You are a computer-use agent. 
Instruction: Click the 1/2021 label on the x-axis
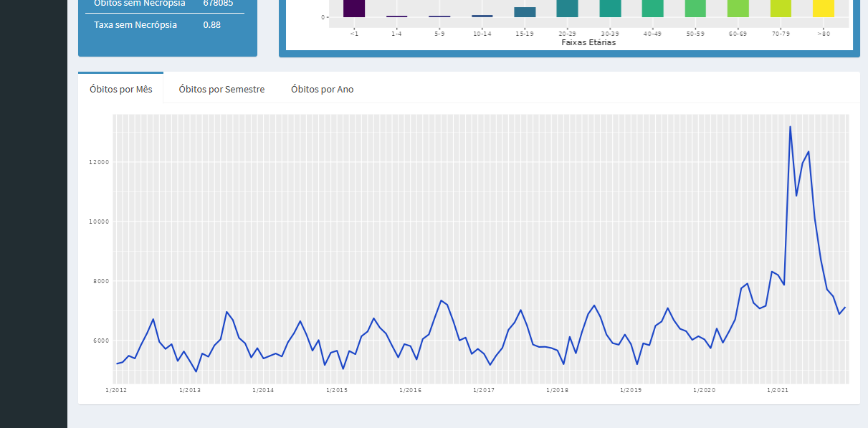[x=778, y=391]
